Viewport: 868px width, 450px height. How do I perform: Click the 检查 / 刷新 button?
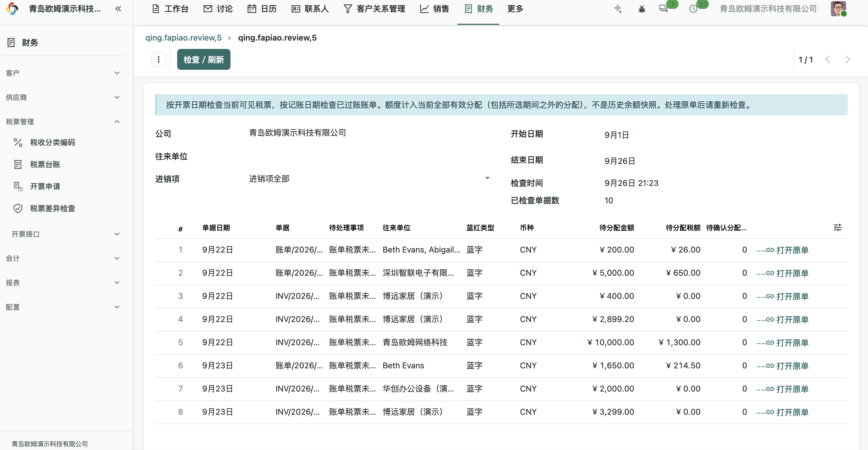click(x=204, y=60)
